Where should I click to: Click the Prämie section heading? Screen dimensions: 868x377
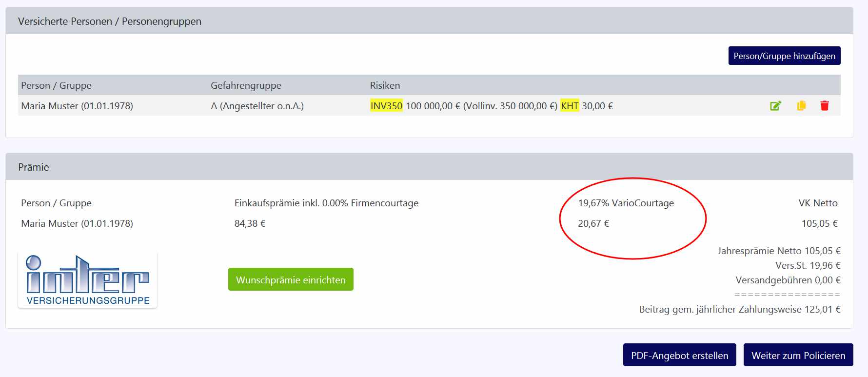tap(34, 167)
